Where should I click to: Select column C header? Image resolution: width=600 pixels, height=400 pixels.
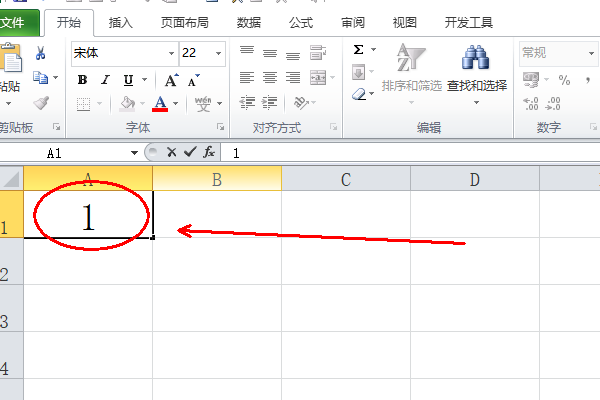(x=346, y=179)
